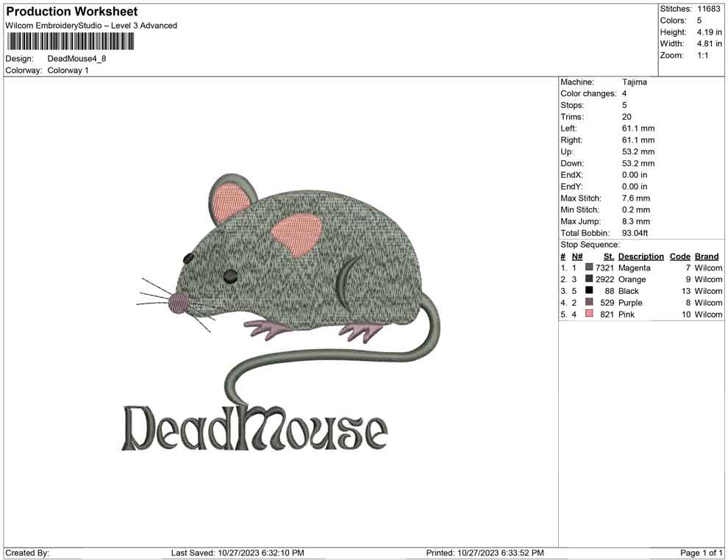The height and width of the screenshot is (560, 728).
Task: Click the 'Created By:' footer label
Action: (x=27, y=553)
